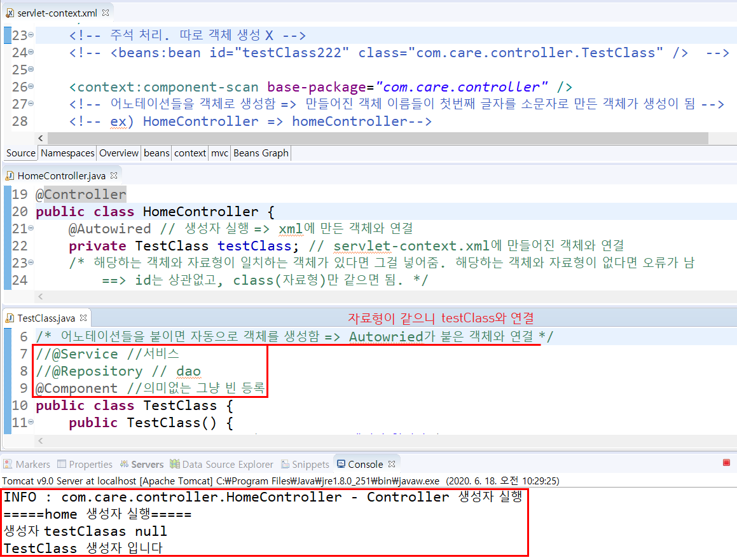Click the HomeController.java file icon

(10, 175)
